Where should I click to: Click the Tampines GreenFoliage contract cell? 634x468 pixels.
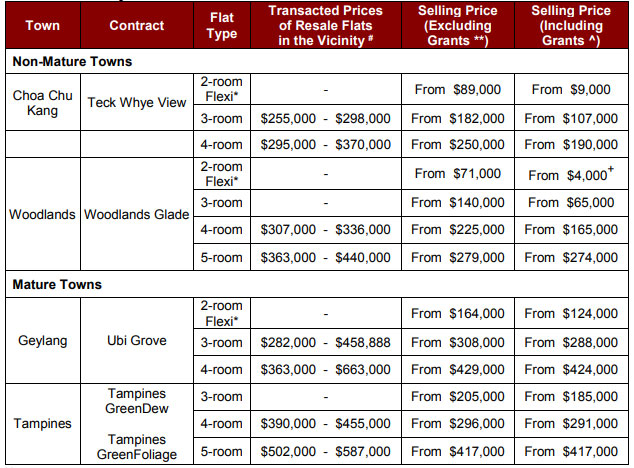[x=136, y=444]
